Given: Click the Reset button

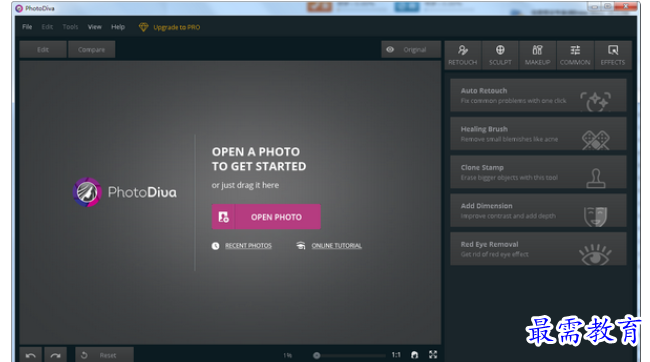Looking at the screenshot, I should click(x=104, y=355).
